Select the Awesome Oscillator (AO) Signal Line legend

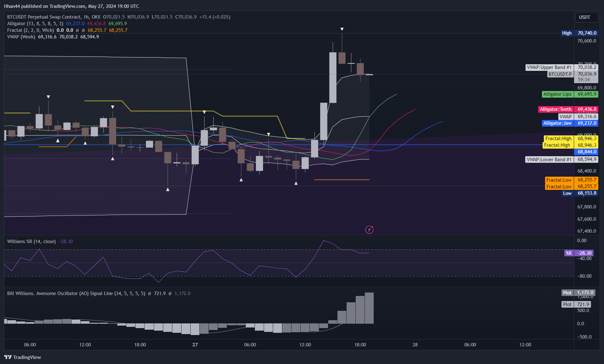click(76, 293)
